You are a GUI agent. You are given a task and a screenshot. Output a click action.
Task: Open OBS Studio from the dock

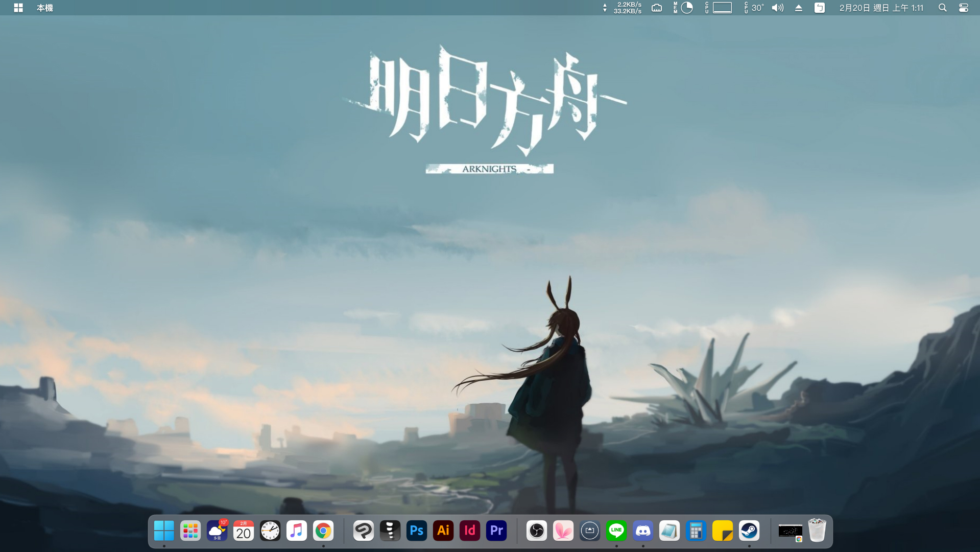point(537,531)
